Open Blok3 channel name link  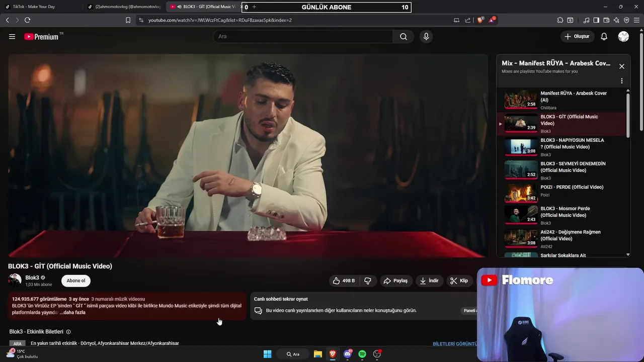coord(32,278)
